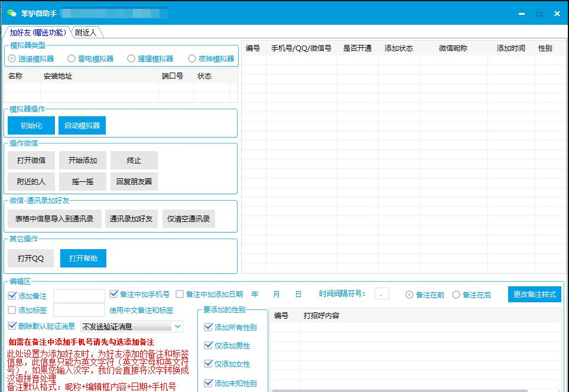Click the 使用中文备注和标签 link
The width and height of the screenshot is (569, 392).
(141, 311)
